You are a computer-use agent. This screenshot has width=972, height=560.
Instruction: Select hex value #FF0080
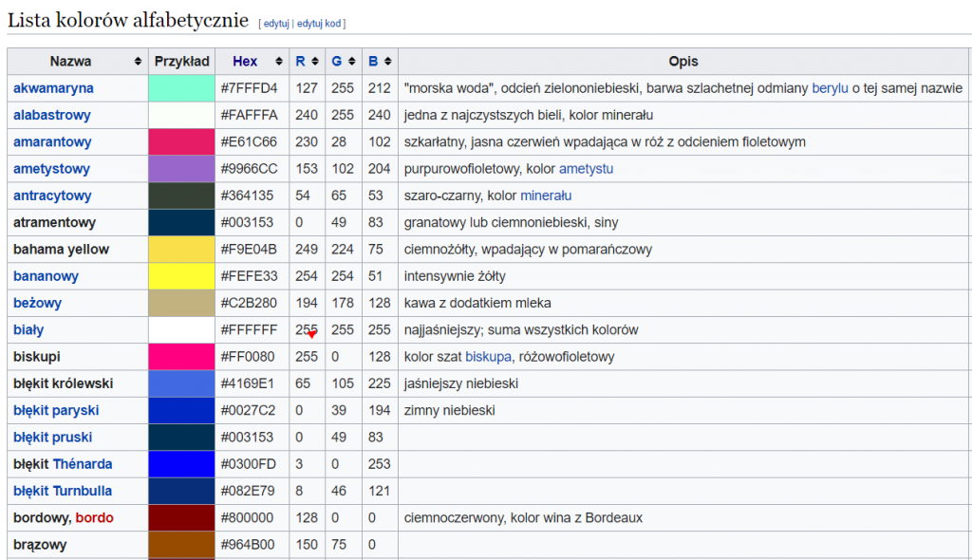pyautogui.click(x=248, y=357)
